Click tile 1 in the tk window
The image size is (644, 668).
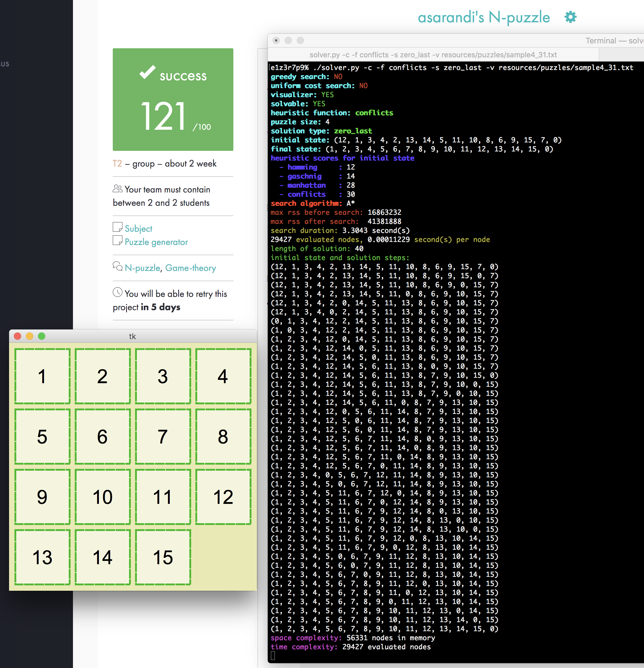click(x=42, y=376)
